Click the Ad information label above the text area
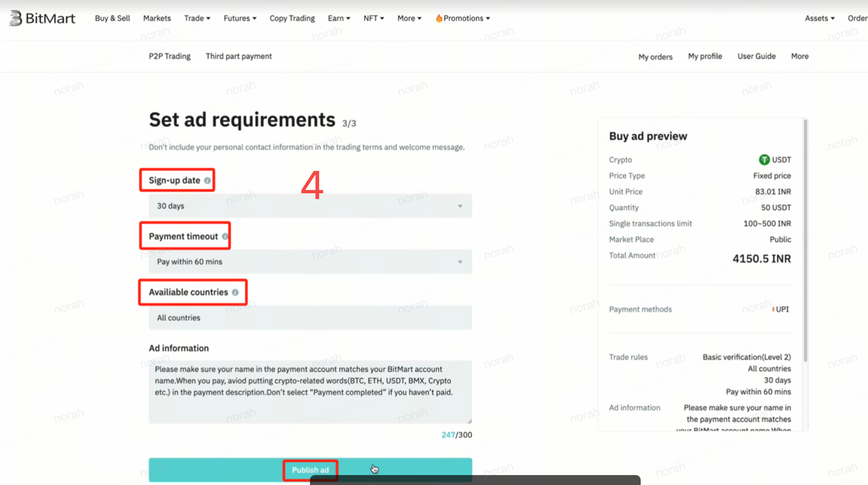 179,348
